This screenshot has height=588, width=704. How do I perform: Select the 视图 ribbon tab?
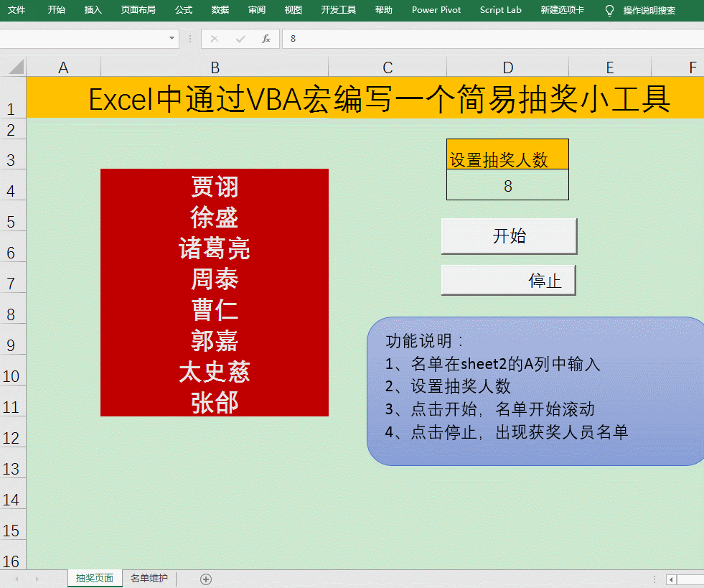(294, 10)
